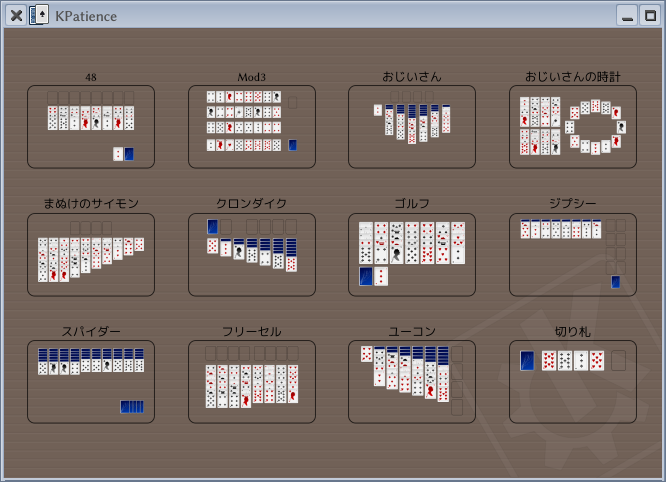Open the おじいさんの時計 game preview
The height and width of the screenshot is (482, 666).
pos(573,127)
